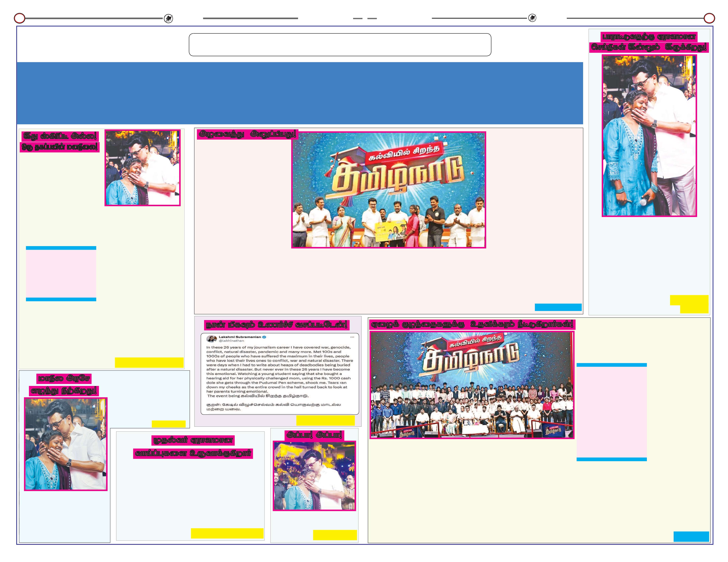The height and width of the screenshot is (562, 728).
Task: Click the right bull emblem in header
Action: 532,18
